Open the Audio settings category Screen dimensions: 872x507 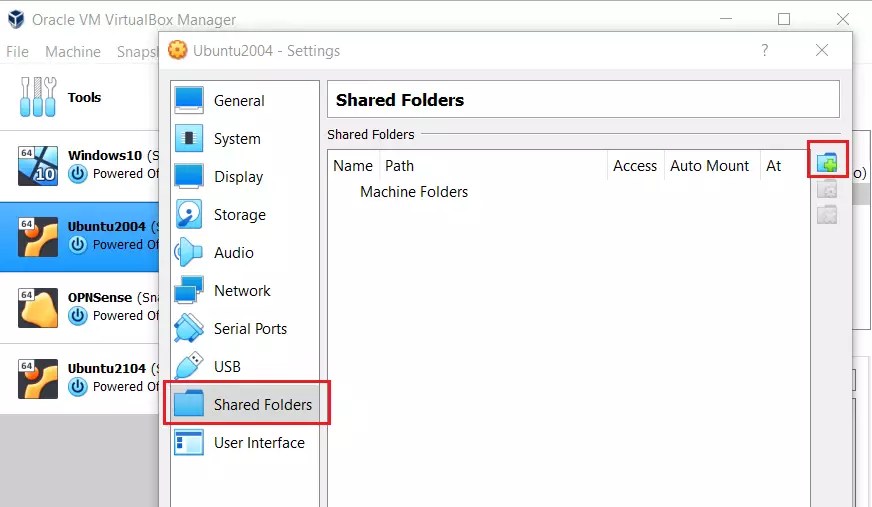coord(245,252)
